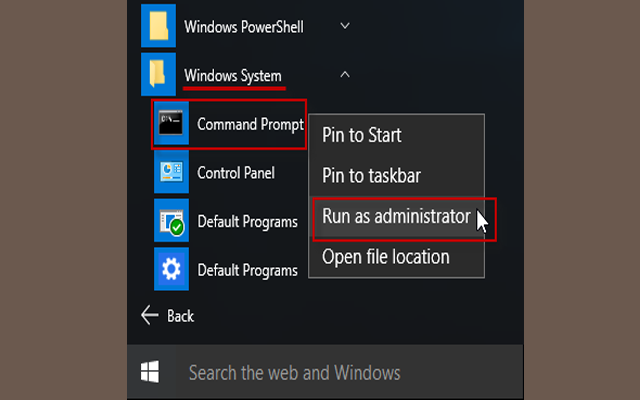Click the Back text label
Screen dimensions: 640x400
pos(180,316)
